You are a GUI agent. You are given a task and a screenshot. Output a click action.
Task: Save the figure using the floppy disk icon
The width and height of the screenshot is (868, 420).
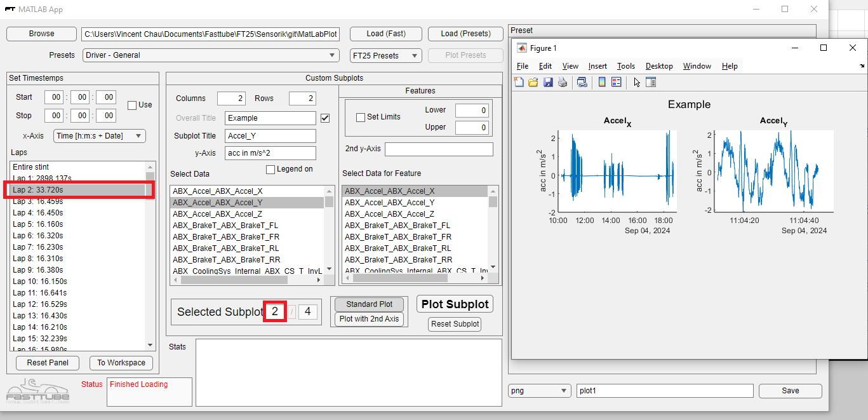548,82
